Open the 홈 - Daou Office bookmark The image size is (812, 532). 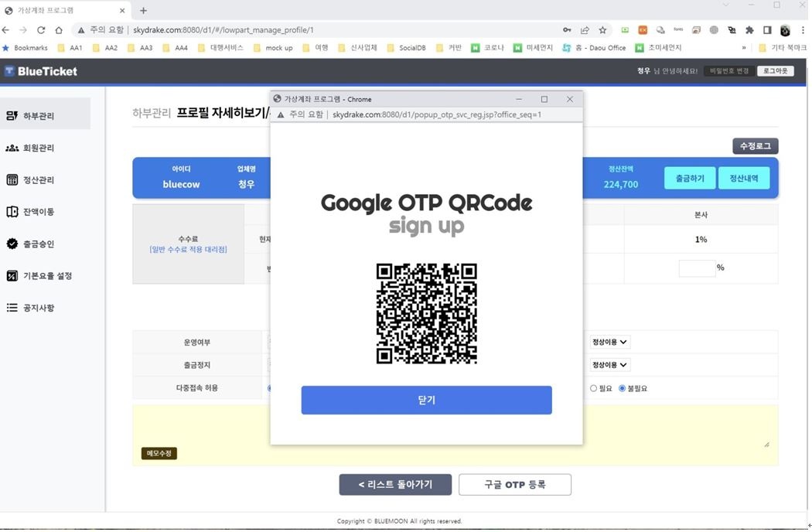click(594, 48)
